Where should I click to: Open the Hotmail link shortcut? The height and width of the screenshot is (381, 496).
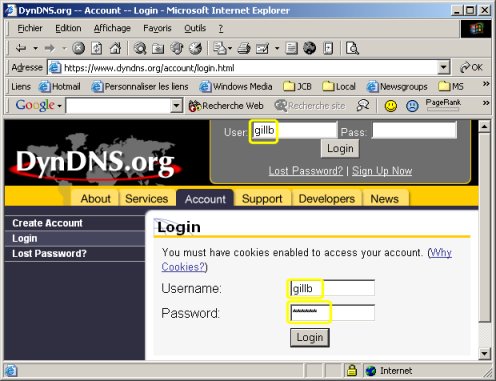coord(60,87)
